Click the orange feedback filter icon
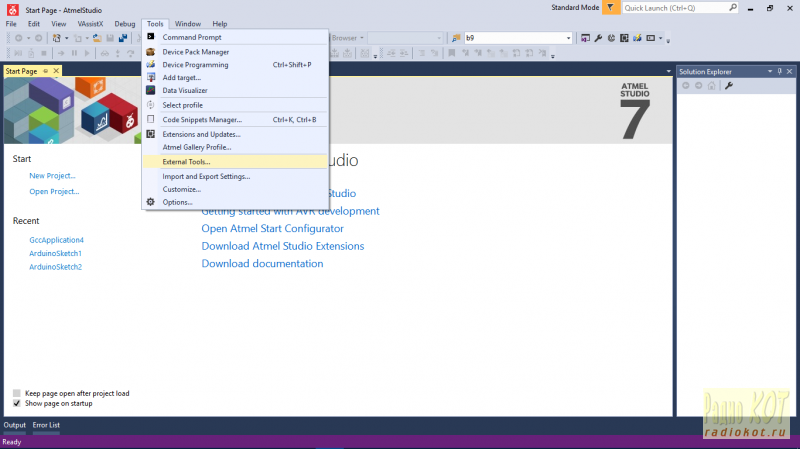The image size is (800, 449). pyautogui.click(x=609, y=7)
